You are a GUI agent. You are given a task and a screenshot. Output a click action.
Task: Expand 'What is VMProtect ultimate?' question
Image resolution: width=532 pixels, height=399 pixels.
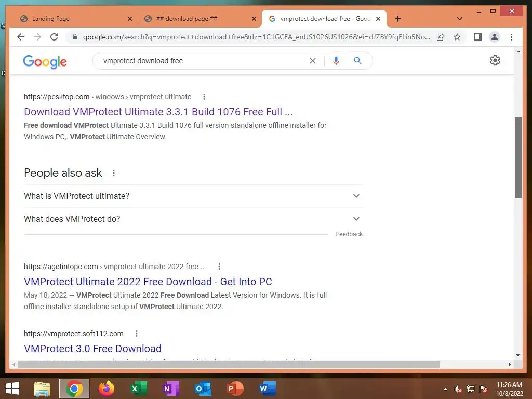[x=193, y=196]
